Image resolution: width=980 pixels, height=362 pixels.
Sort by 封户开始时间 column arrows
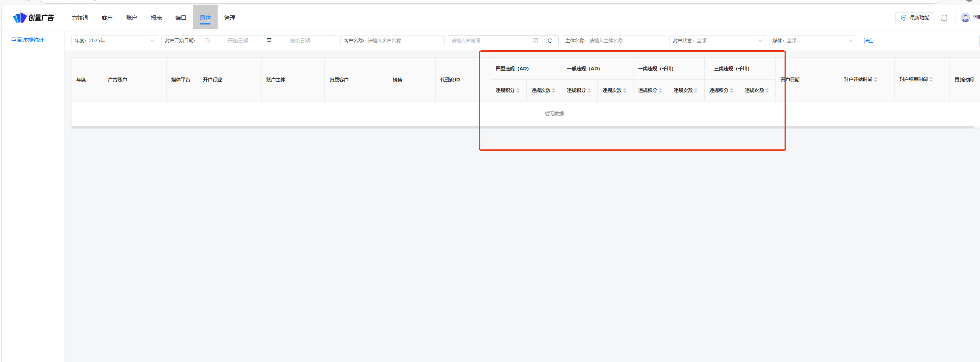[876, 79]
